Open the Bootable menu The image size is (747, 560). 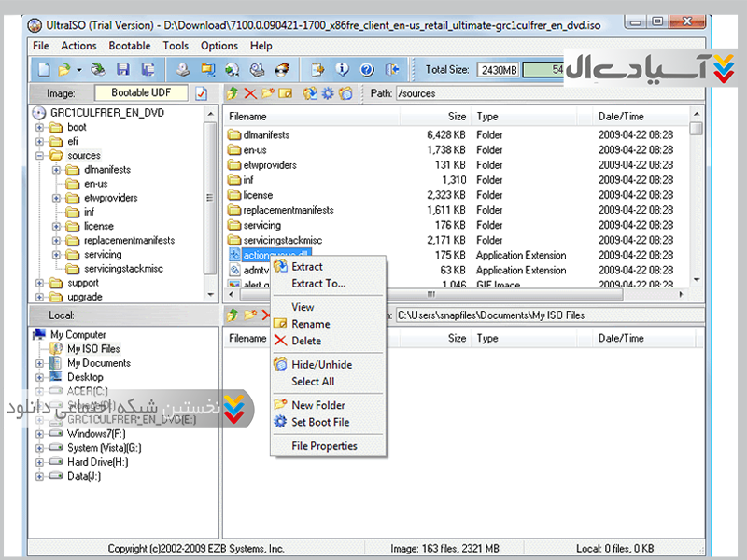click(x=130, y=46)
